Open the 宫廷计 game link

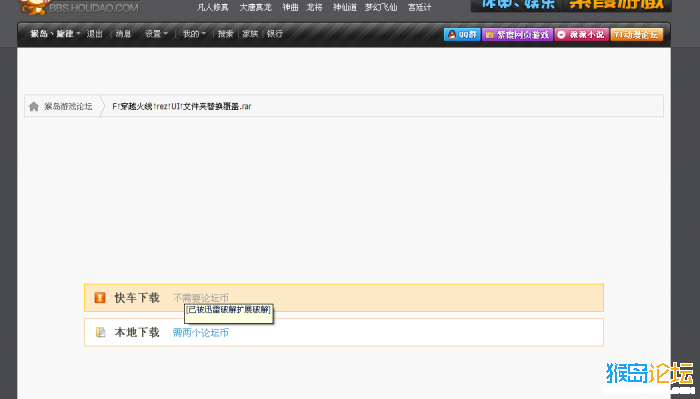(x=420, y=8)
